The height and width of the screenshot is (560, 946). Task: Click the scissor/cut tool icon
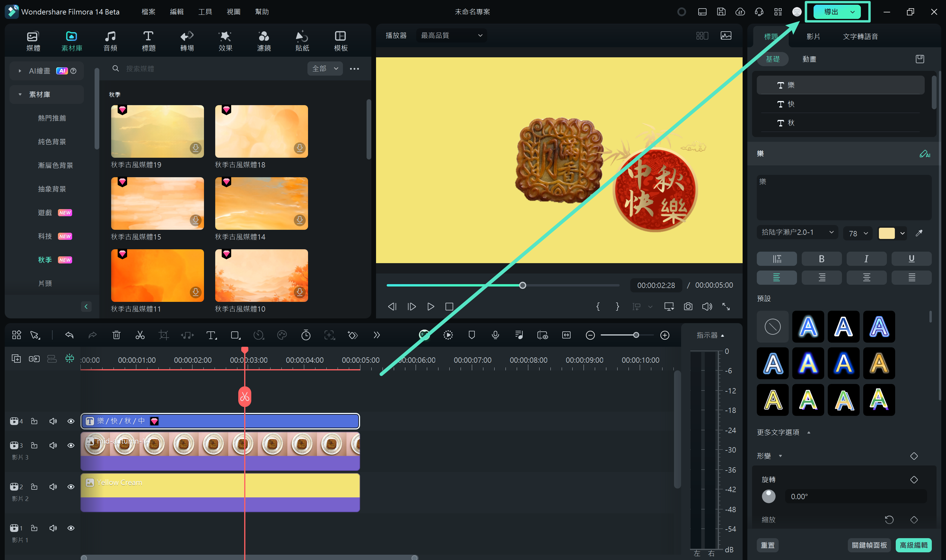click(140, 335)
